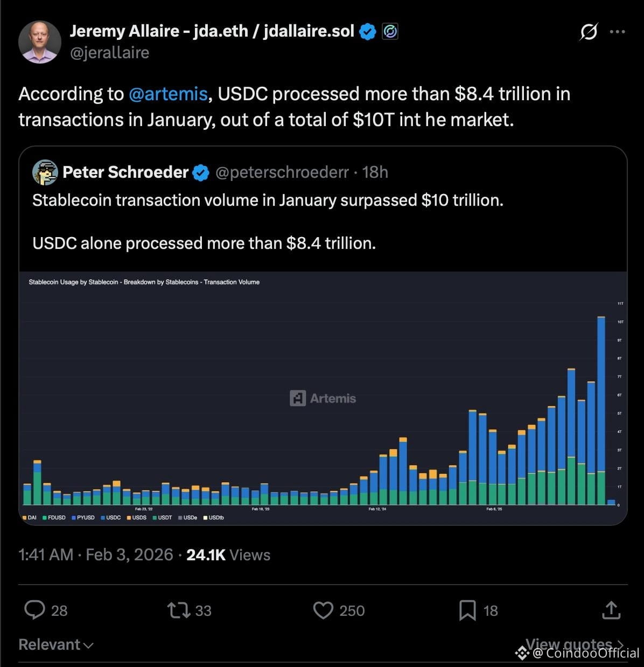The width and height of the screenshot is (644, 667).
Task: Click Peter Schroeder's verified checkmark
Action: click(201, 172)
